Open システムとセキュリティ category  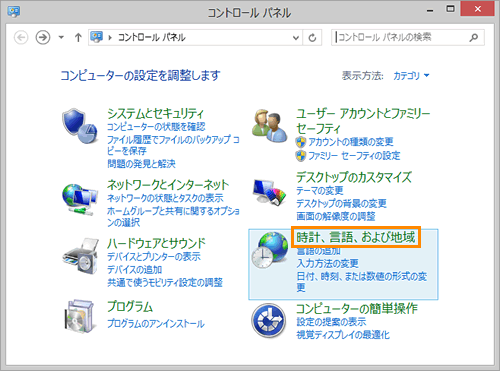pyautogui.click(x=155, y=114)
